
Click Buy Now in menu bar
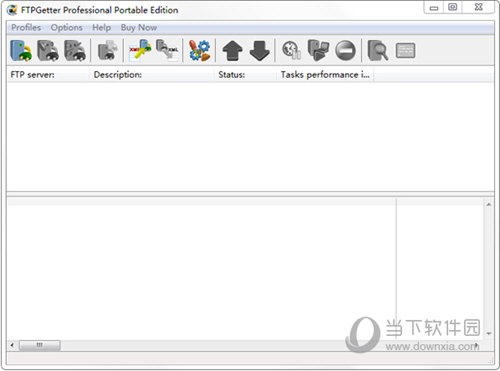[139, 27]
